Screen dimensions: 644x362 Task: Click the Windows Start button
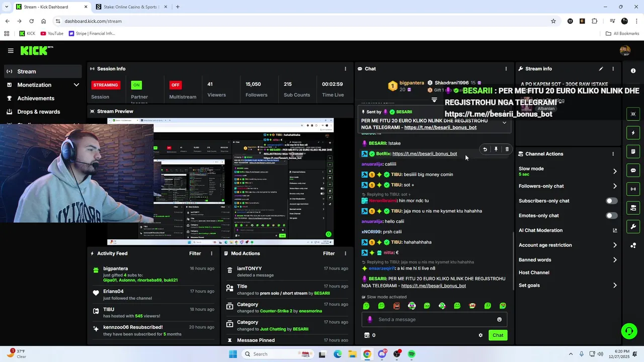pos(232,354)
